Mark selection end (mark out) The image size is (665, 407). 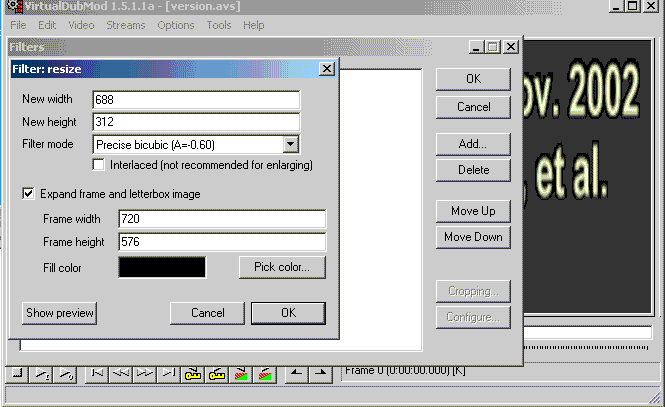[x=320, y=374]
